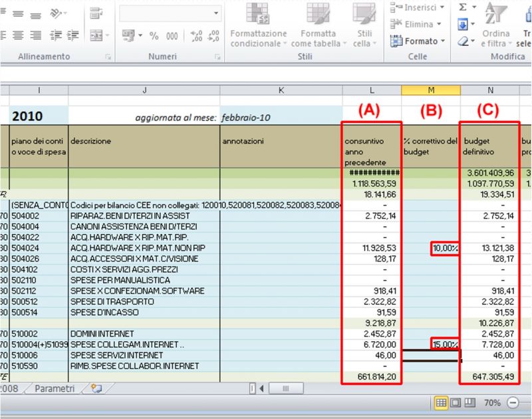Open the accounting format dropdown arrow

point(140,35)
